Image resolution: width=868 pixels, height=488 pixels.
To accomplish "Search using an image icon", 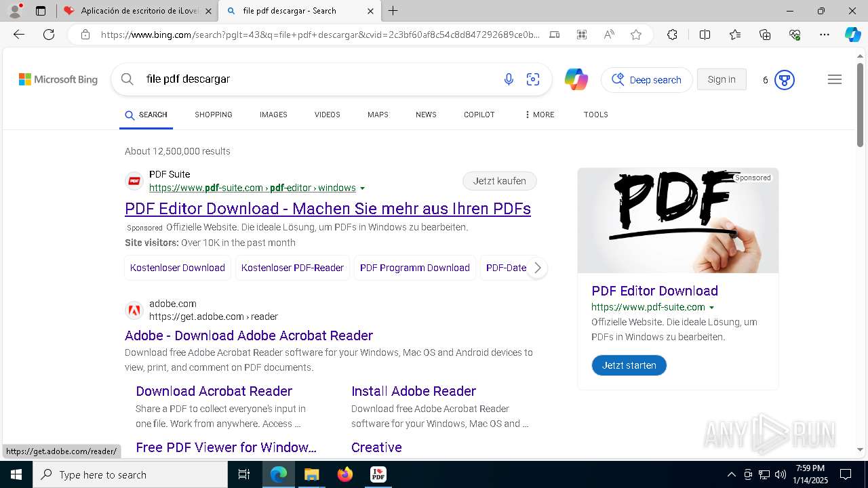I will pos(533,79).
